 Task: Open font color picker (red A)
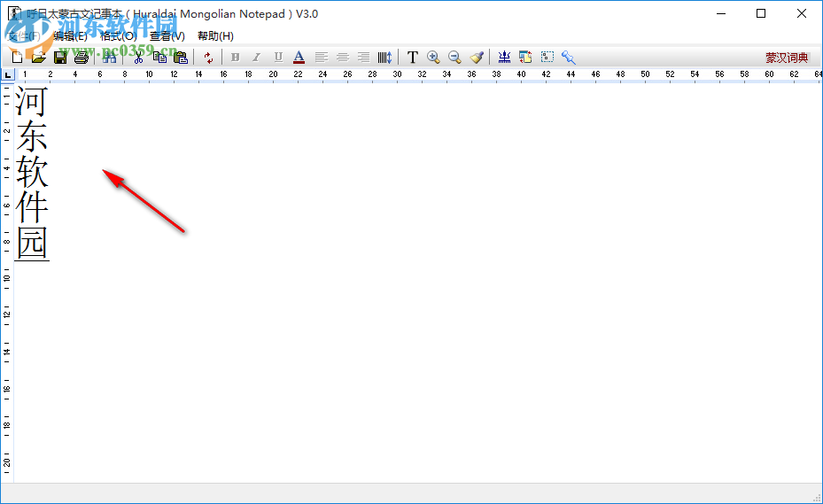[x=299, y=58]
